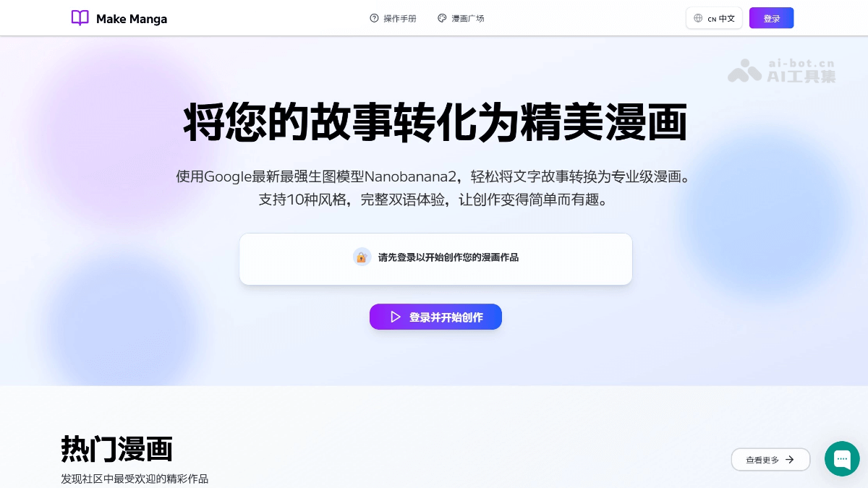Click the purple 登录 button
Viewport: 868px width, 488px height.
coord(771,18)
